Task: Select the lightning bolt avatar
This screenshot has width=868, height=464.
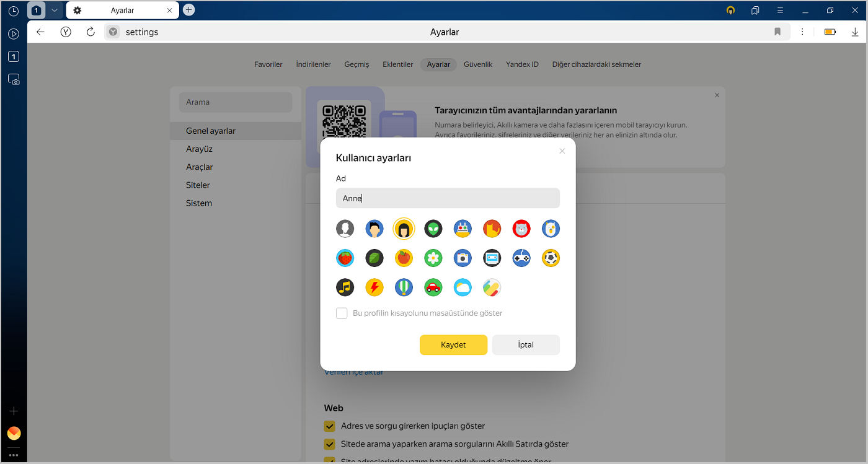Action: [374, 287]
